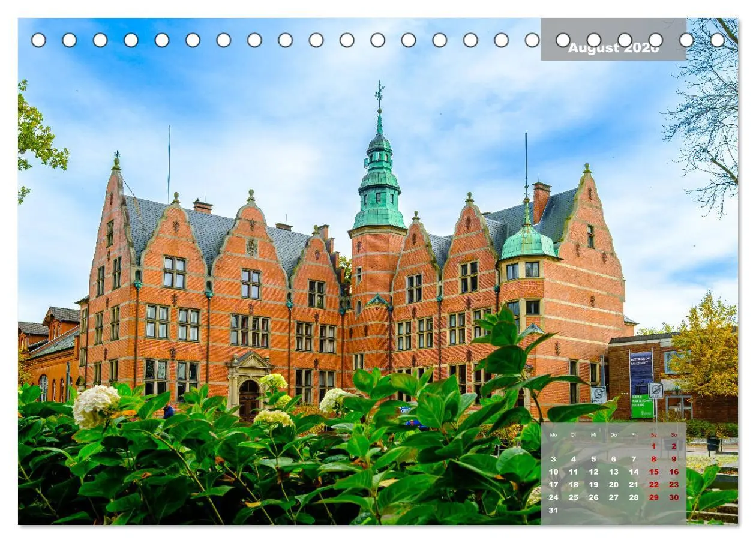Select date 19 in the calendar grid
This screenshot has height=543, width=756.
pos(593,485)
